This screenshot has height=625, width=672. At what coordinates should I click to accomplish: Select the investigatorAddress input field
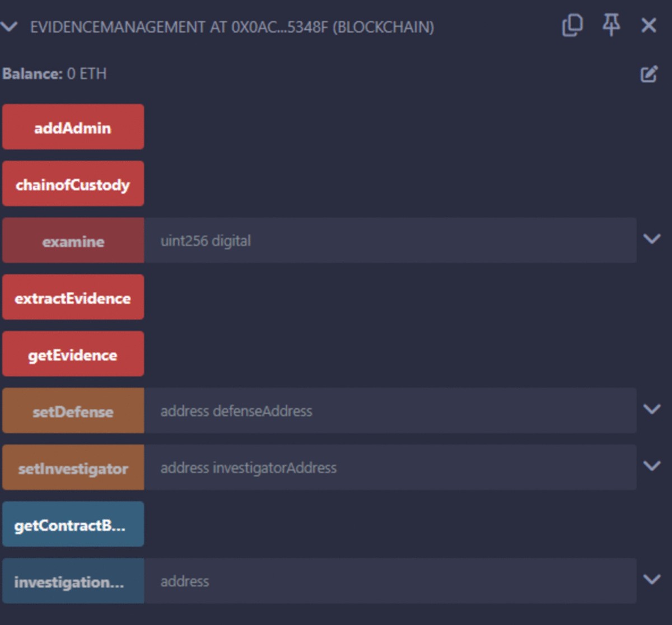click(390, 468)
